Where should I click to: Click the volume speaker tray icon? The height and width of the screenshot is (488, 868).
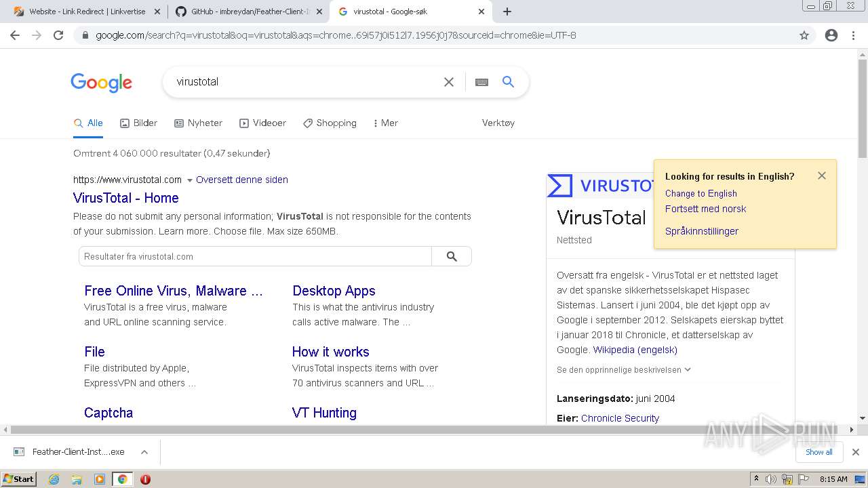(x=771, y=479)
